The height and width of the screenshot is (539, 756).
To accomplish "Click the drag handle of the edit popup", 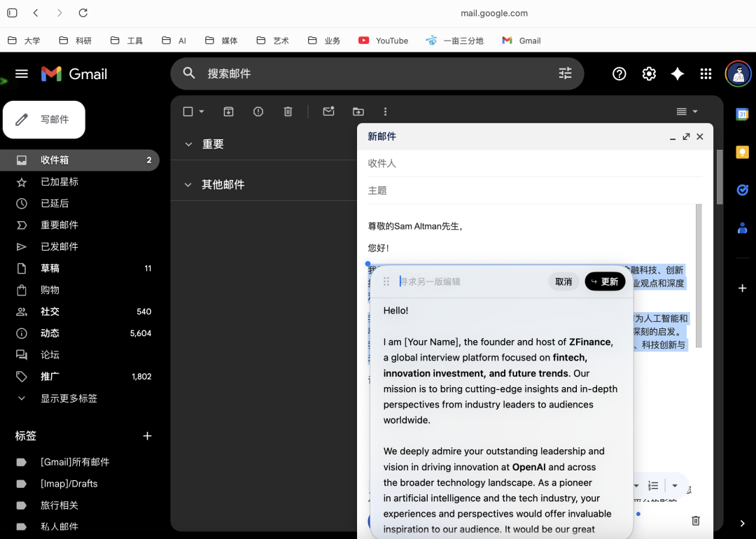I will [x=386, y=281].
